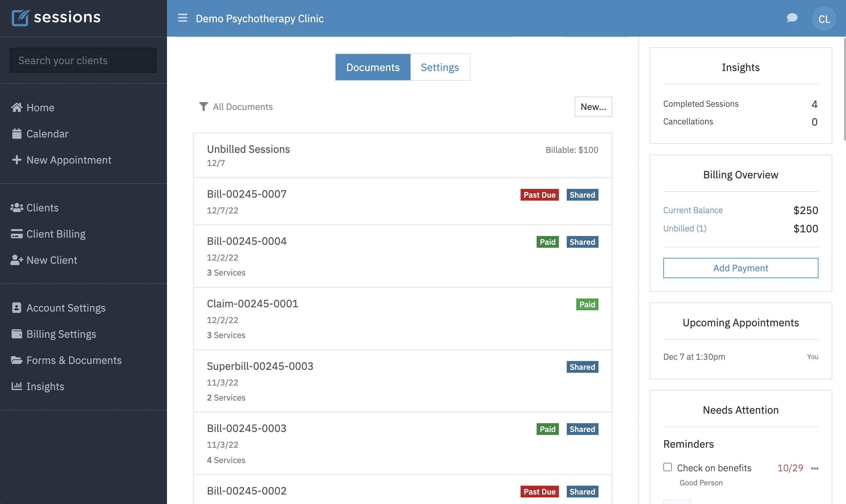Check the 'Check on benefits' reminder checkbox

667,467
